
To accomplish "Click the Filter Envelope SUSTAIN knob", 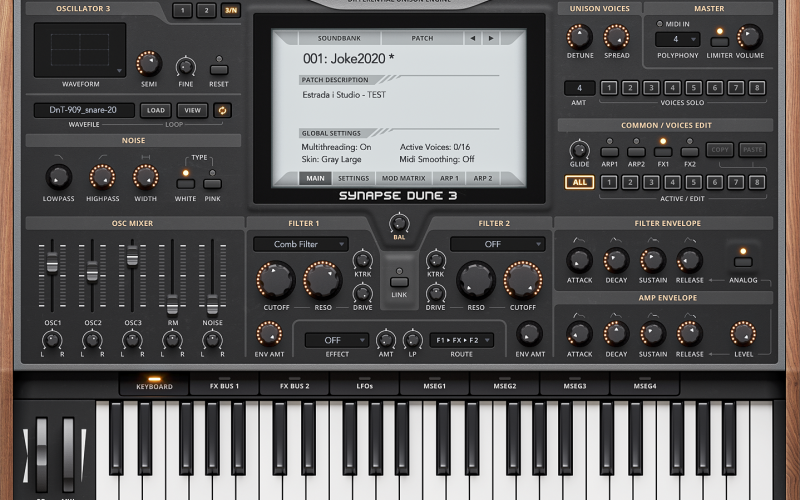I will pyautogui.click(x=653, y=261).
